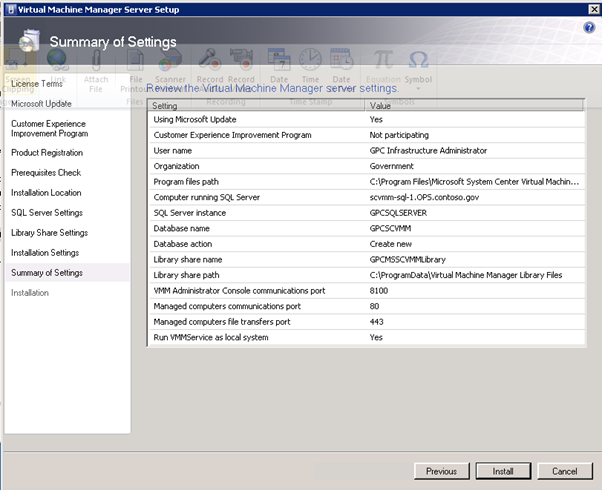The image size is (602, 490).
Task: Select the Library share name row
Action: point(367,260)
